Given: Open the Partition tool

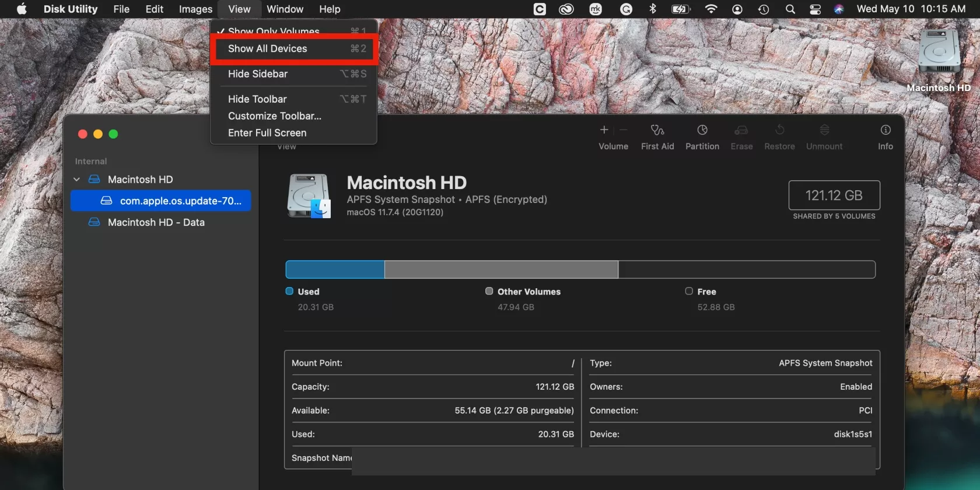Looking at the screenshot, I should pyautogui.click(x=702, y=130).
